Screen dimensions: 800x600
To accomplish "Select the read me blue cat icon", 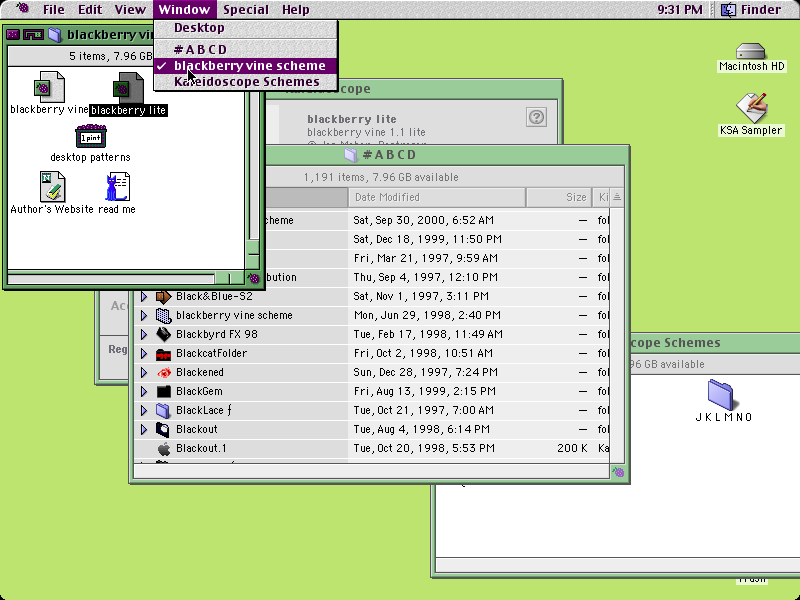I will point(117,187).
